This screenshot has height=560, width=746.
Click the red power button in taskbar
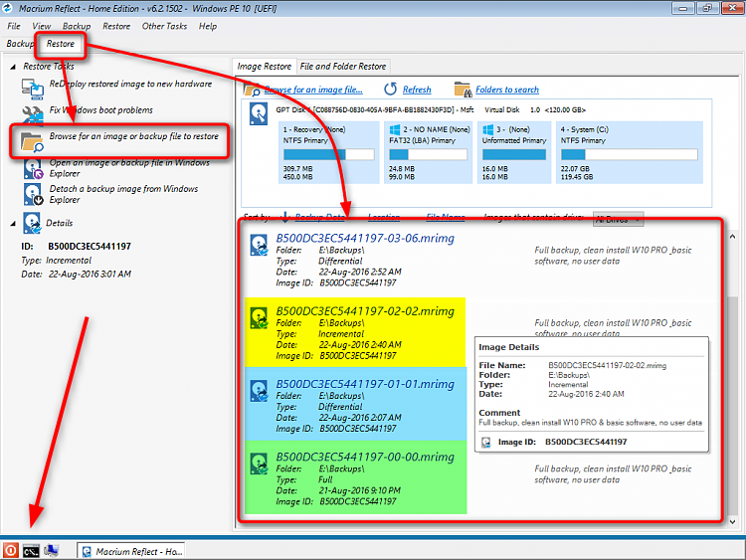point(11,551)
